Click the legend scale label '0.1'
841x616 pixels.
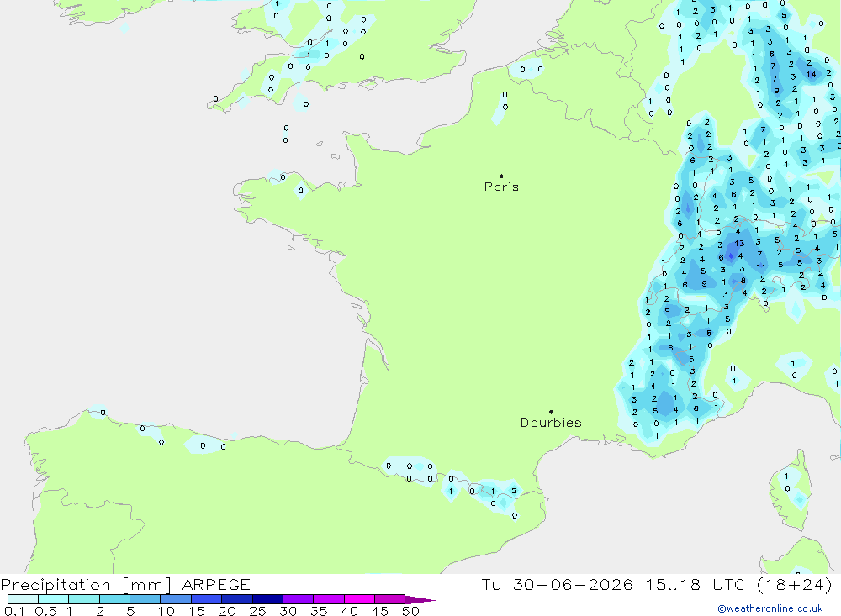[14, 611]
